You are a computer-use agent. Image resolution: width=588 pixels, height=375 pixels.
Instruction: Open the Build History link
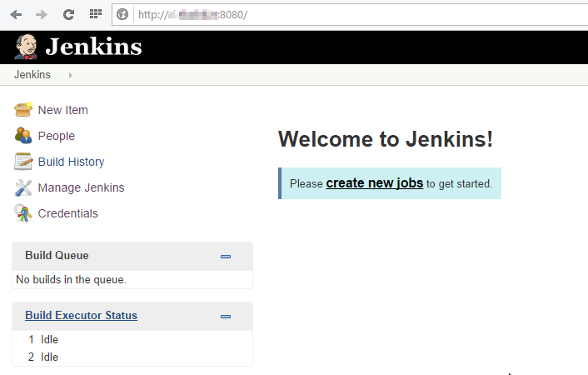point(72,162)
